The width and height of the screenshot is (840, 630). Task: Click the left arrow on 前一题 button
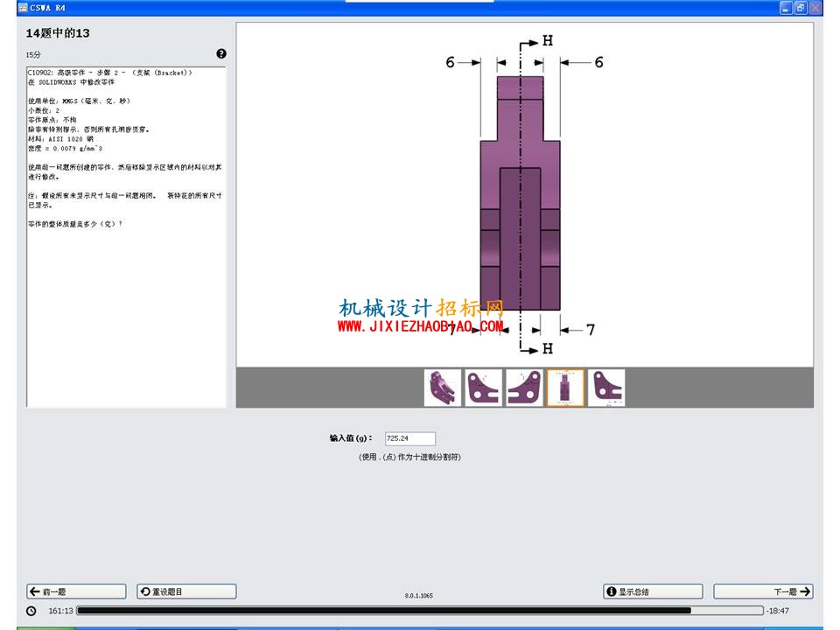[35, 591]
